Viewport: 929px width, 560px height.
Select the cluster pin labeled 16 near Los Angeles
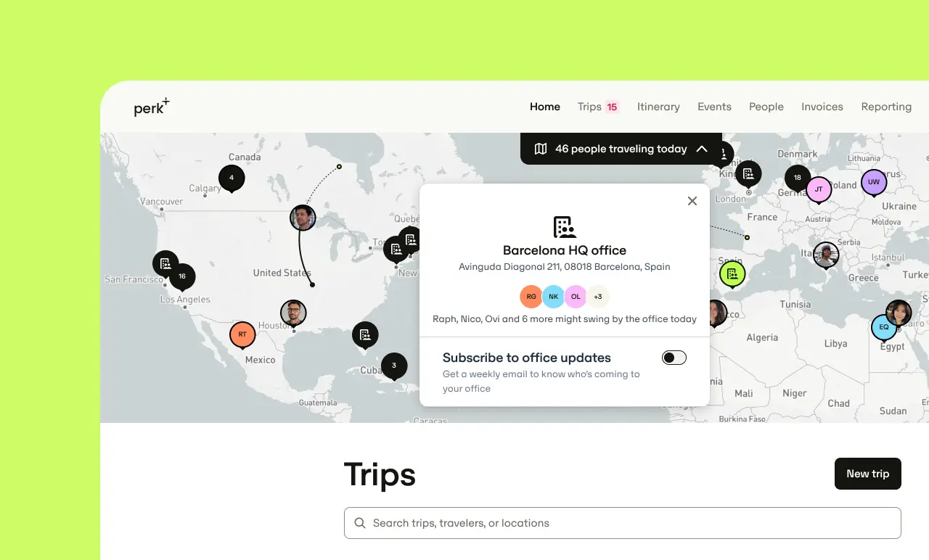tap(182, 277)
